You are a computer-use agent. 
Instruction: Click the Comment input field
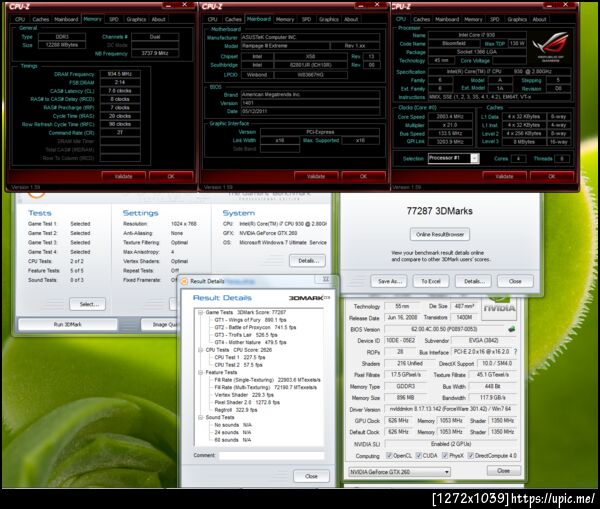coord(272,455)
